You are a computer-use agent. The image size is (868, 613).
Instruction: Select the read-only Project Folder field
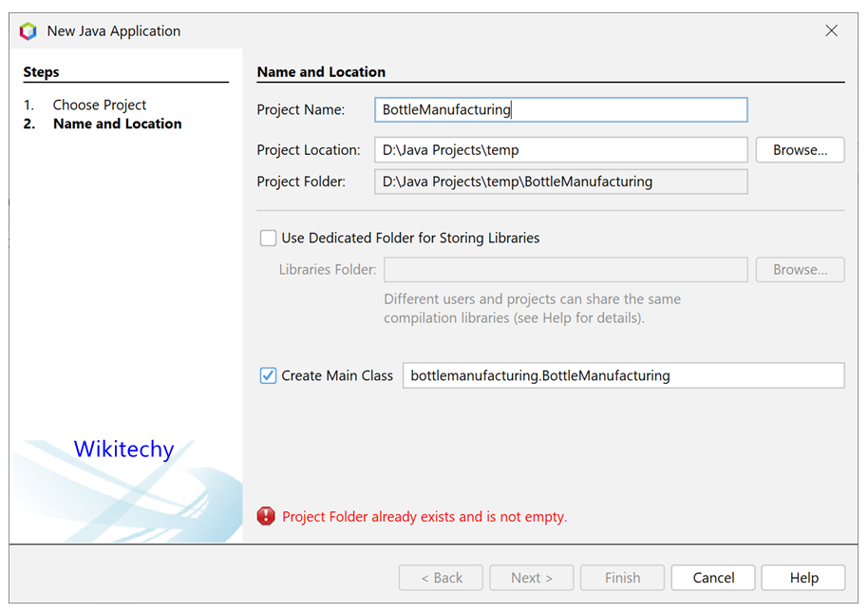[x=560, y=182]
